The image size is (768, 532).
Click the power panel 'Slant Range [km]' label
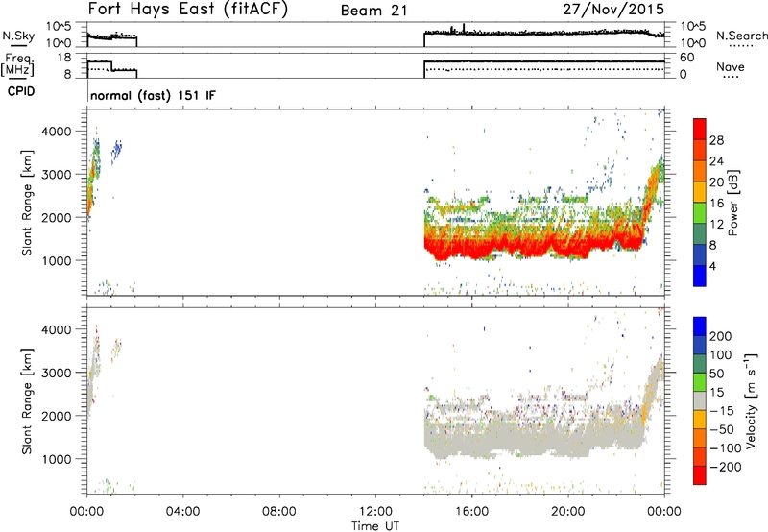pyautogui.click(x=27, y=203)
